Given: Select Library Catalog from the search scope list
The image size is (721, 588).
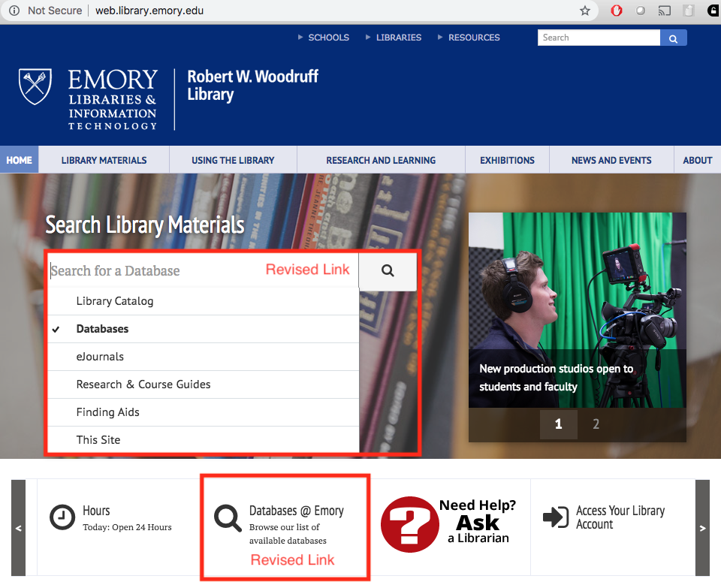Looking at the screenshot, I should click(x=204, y=301).
